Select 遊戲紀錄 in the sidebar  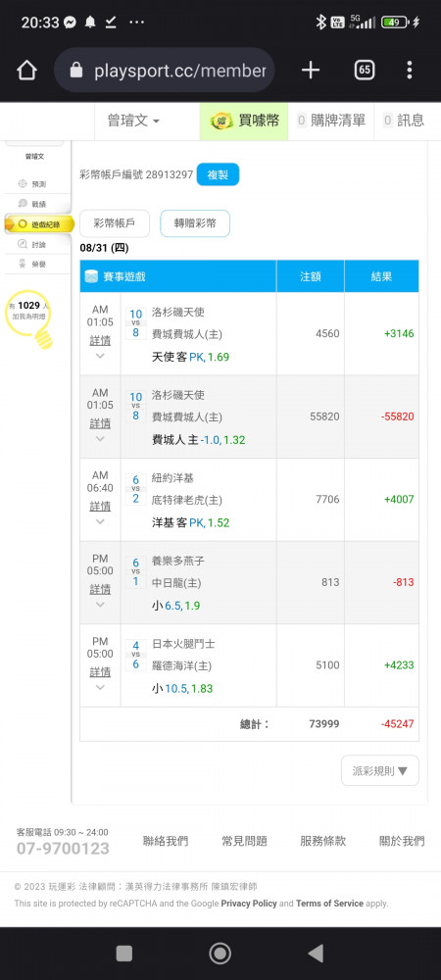point(39,223)
